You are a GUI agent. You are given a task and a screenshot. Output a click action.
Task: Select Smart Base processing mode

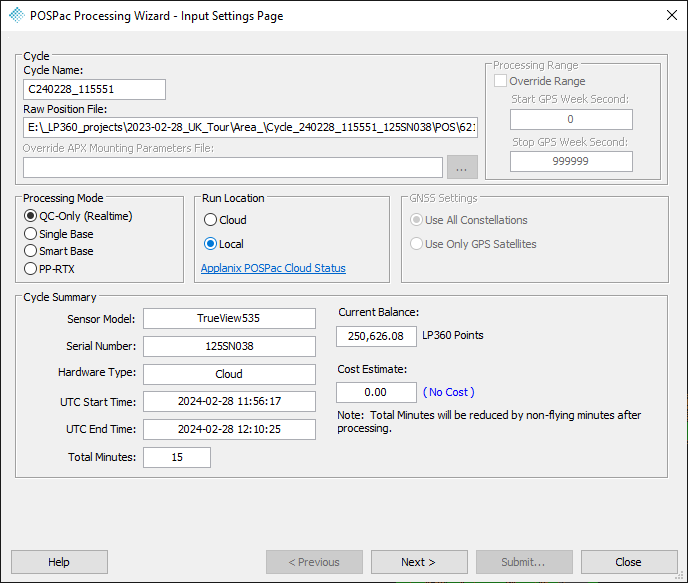31,251
